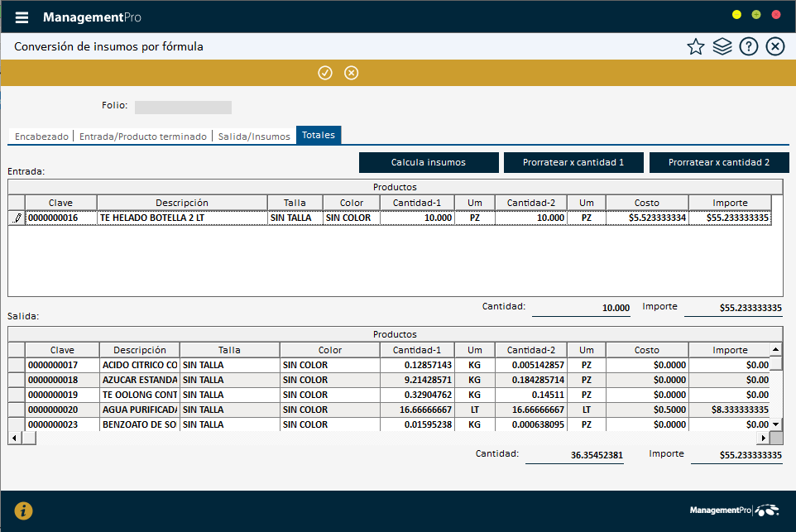Screen dimensions: 796x532
Task: Click the costo cell $0.5000
Action: click(x=647, y=410)
